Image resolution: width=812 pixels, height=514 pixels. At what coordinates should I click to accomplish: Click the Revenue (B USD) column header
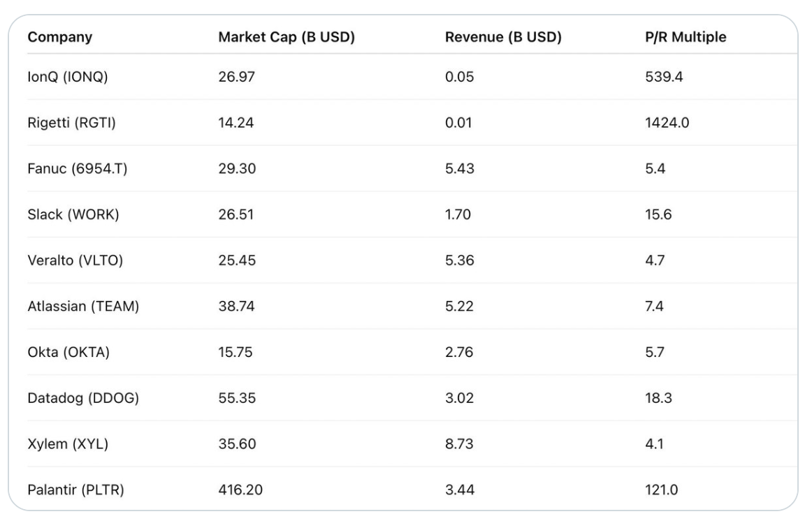pos(503,38)
